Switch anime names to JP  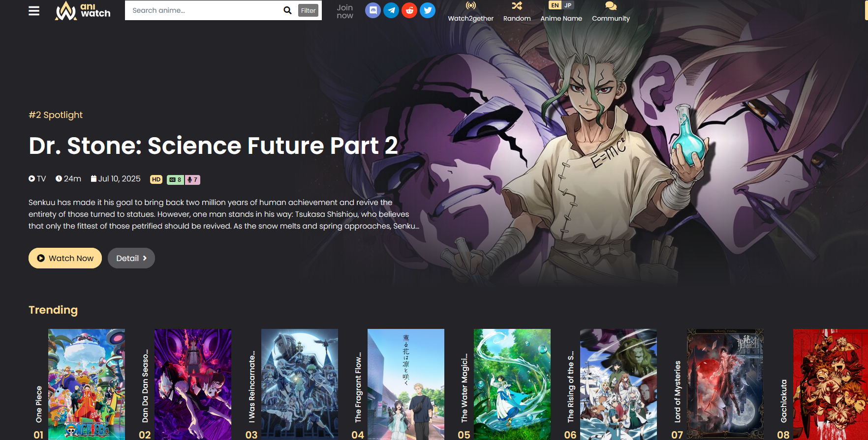click(568, 5)
